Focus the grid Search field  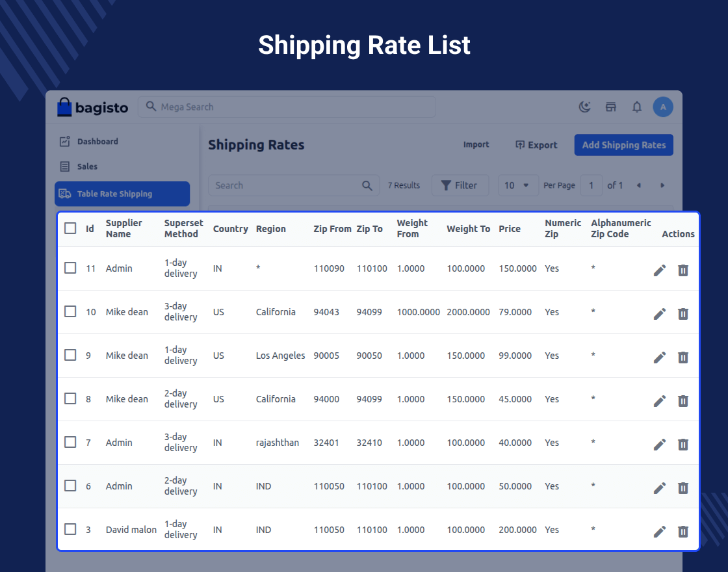294,186
